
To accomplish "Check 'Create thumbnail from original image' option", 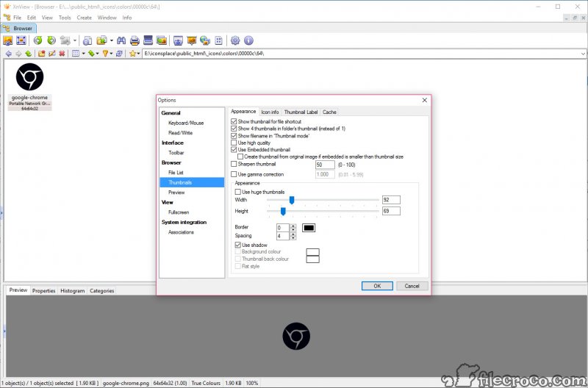I will pyautogui.click(x=240, y=157).
